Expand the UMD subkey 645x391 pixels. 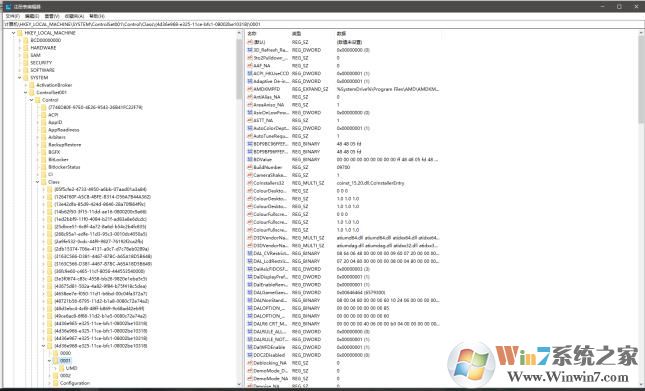[55, 368]
